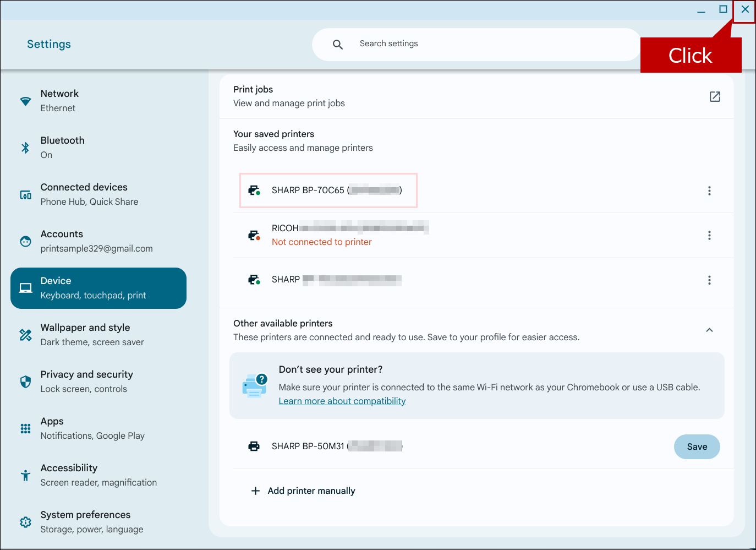756x550 pixels.
Task: Select the RICOH saved printer name
Action: 350,228
